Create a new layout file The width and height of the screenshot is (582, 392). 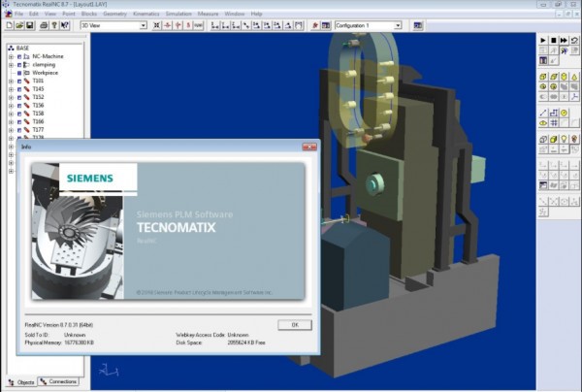(x=10, y=25)
